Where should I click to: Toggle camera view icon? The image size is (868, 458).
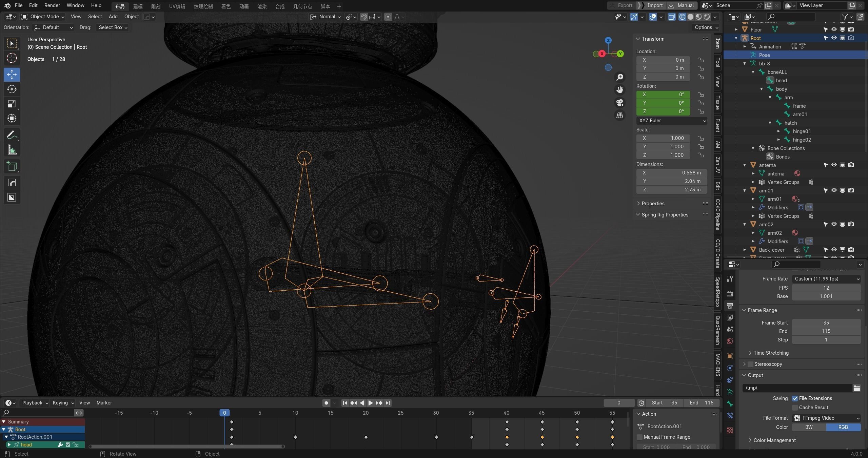coord(620,103)
